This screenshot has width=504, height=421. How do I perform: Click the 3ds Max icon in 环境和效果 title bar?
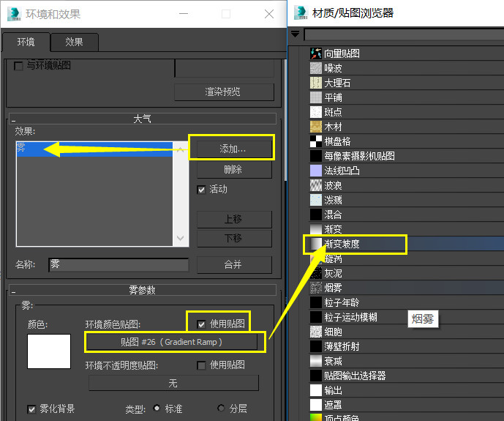[x=14, y=14]
